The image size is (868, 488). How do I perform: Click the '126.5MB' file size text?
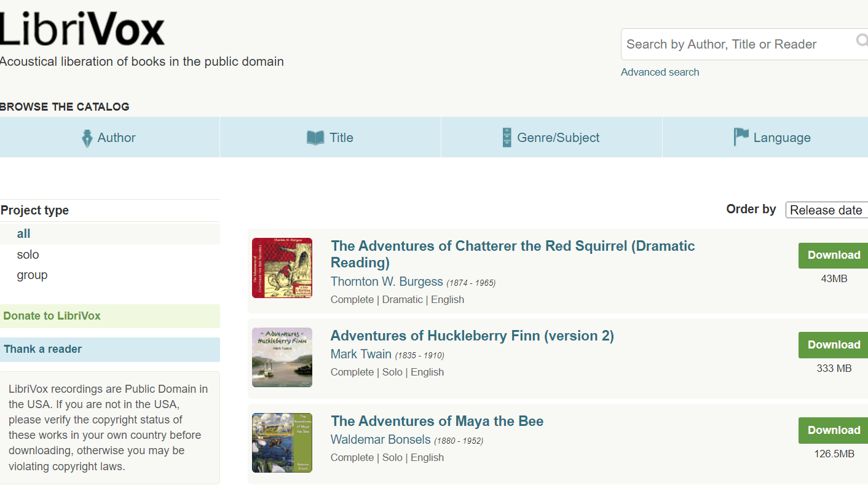pyautogui.click(x=834, y=454)
